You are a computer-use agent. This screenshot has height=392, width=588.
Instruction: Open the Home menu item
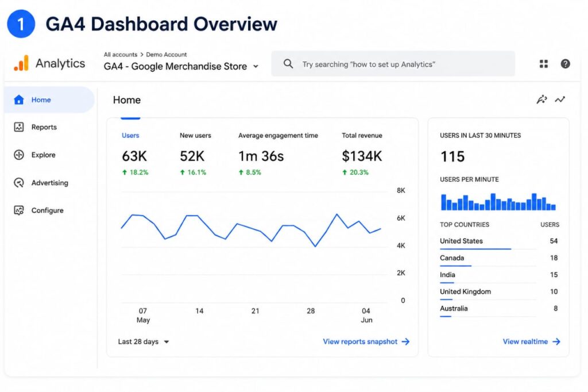pyautogui.click(x=49, y=100)
